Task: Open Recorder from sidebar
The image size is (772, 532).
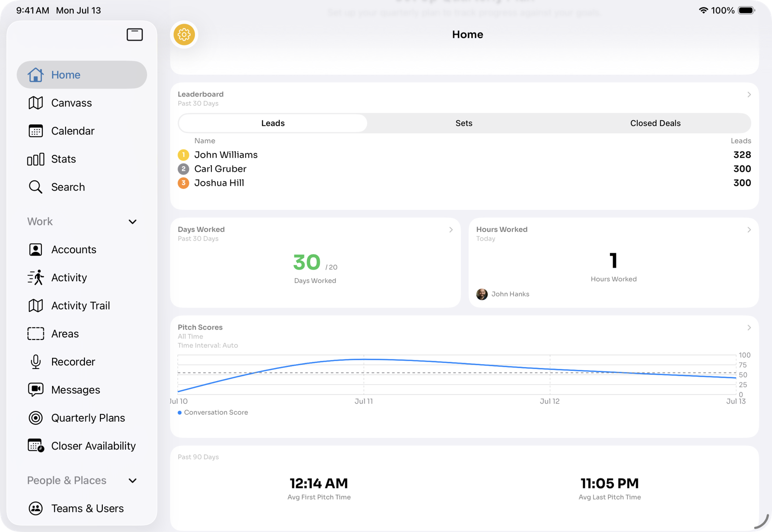Action: (82, 362)
